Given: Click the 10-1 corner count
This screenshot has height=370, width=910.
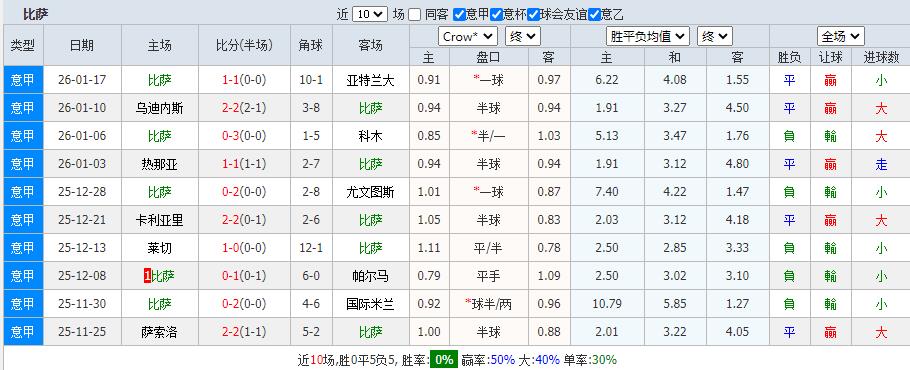Looking at the screenshot, I should (311, 80).
